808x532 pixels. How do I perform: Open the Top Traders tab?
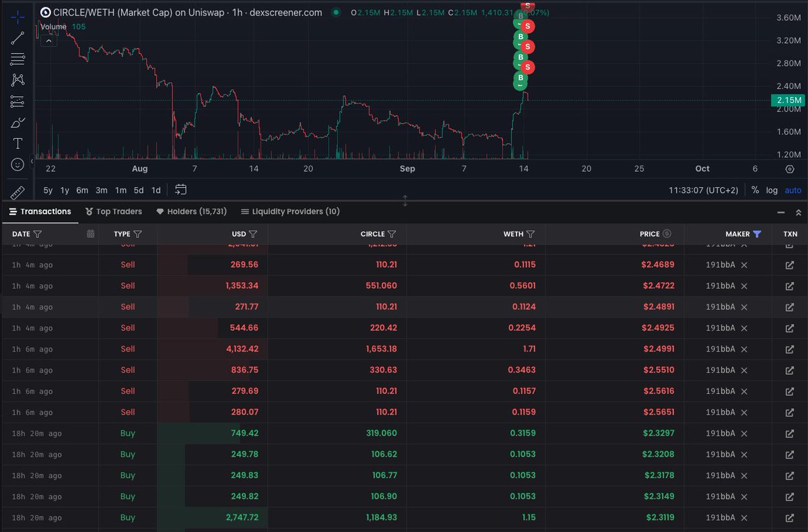click(x=114, y=211)
